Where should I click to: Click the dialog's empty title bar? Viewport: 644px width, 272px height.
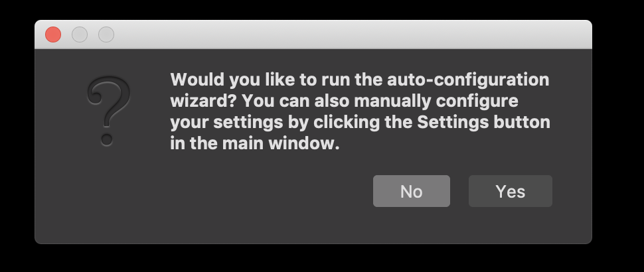point(353,34)
